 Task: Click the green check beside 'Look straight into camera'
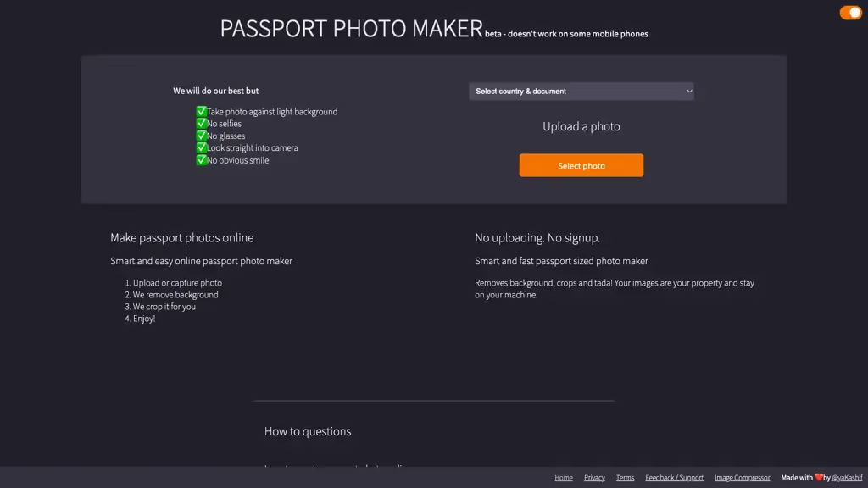tap(202, 147)
